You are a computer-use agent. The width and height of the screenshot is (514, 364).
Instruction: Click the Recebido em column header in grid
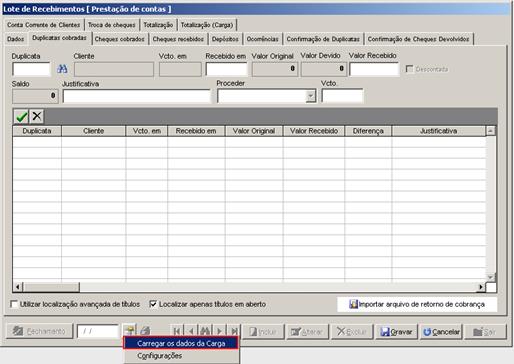196,131
